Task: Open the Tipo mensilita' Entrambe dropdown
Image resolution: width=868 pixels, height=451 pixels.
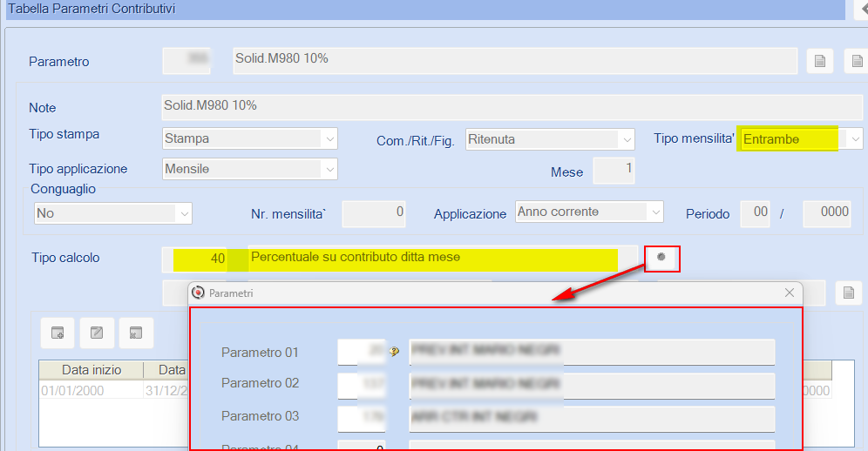Action: pos(855,139)
